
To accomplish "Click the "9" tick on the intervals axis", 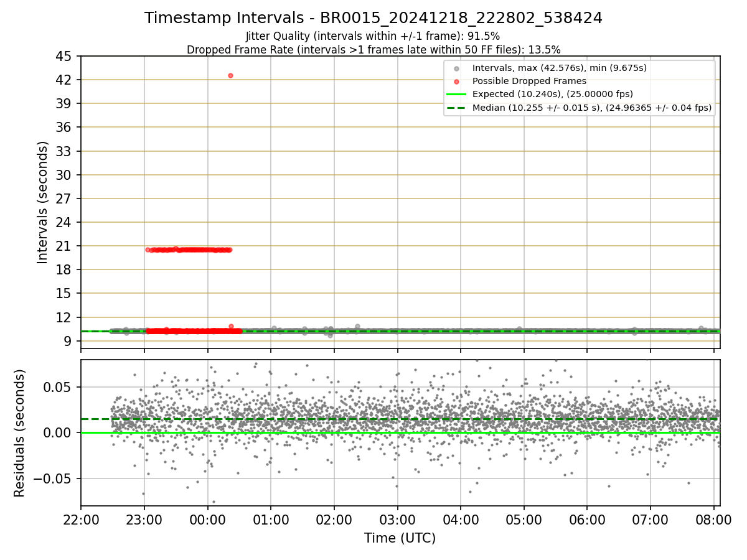I will point(69,341).
